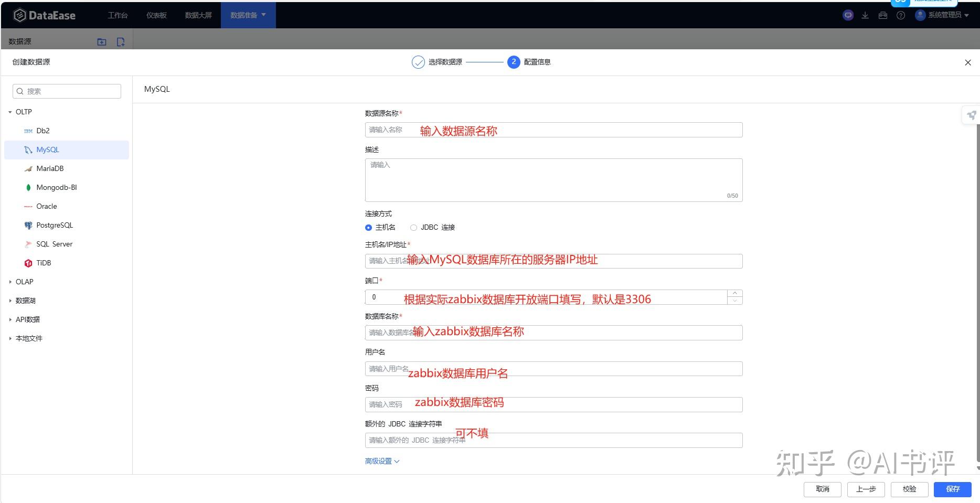The image size is (980, 503).
Task: Click the 保存 save button
Action: [952, 489]
